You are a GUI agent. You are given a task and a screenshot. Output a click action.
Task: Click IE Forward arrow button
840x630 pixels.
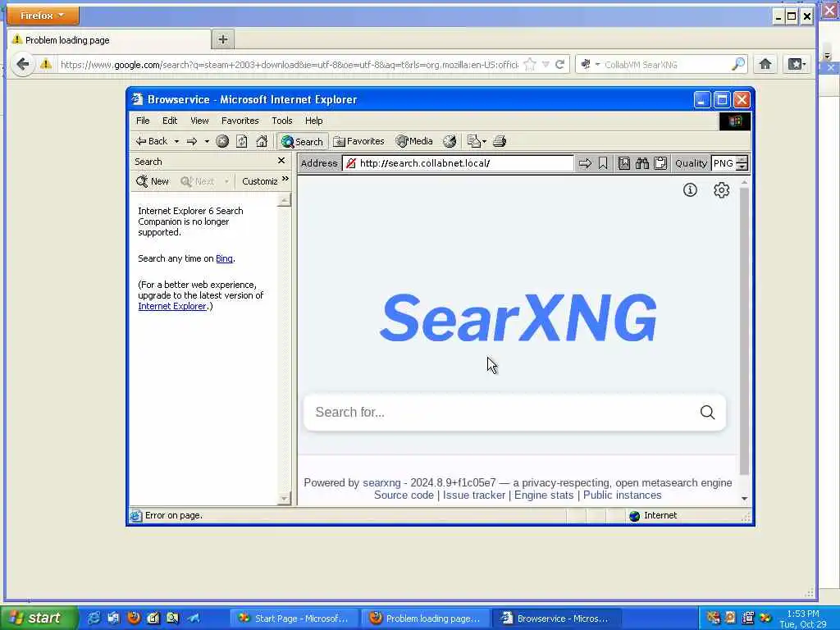(x=192, y=141)
